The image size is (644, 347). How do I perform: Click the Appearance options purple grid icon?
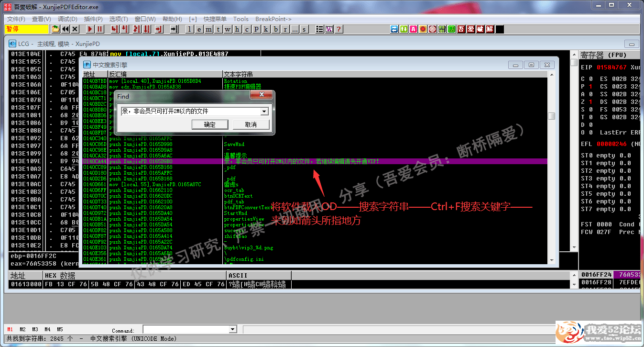(x=329, y=29)
